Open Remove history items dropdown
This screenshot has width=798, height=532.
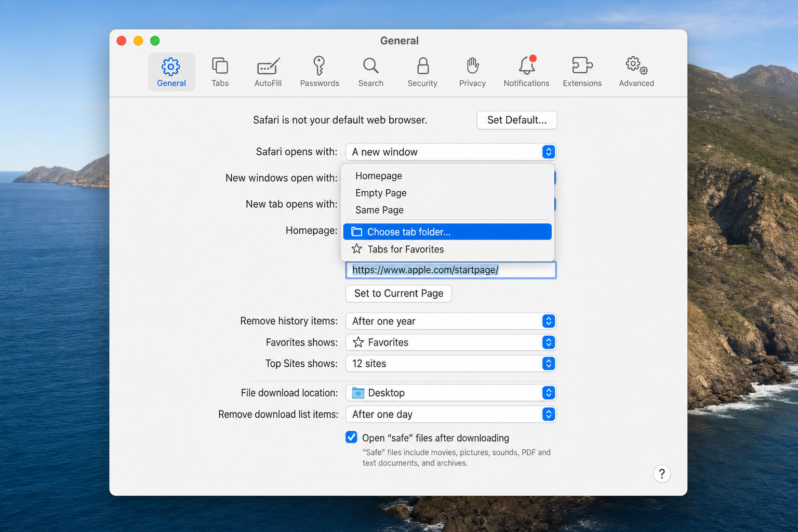(451, 321)
